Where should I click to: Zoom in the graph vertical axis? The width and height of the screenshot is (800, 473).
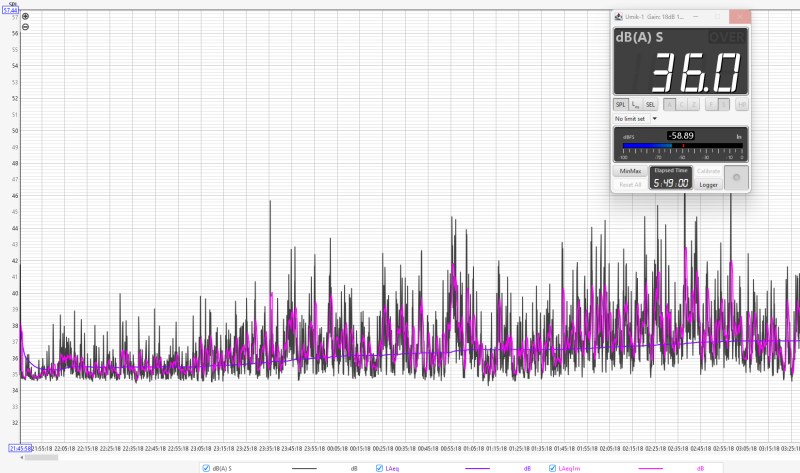coord(25,17)
